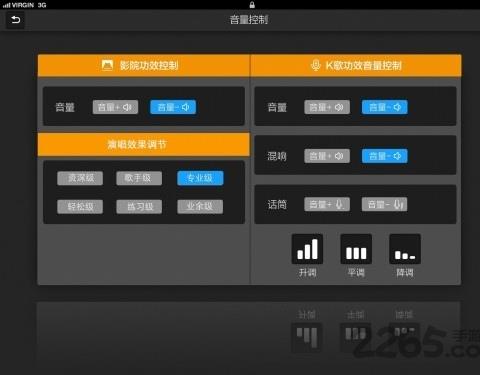
Task: Select the 资深级 singing effect preset
Action: point(80,178)
